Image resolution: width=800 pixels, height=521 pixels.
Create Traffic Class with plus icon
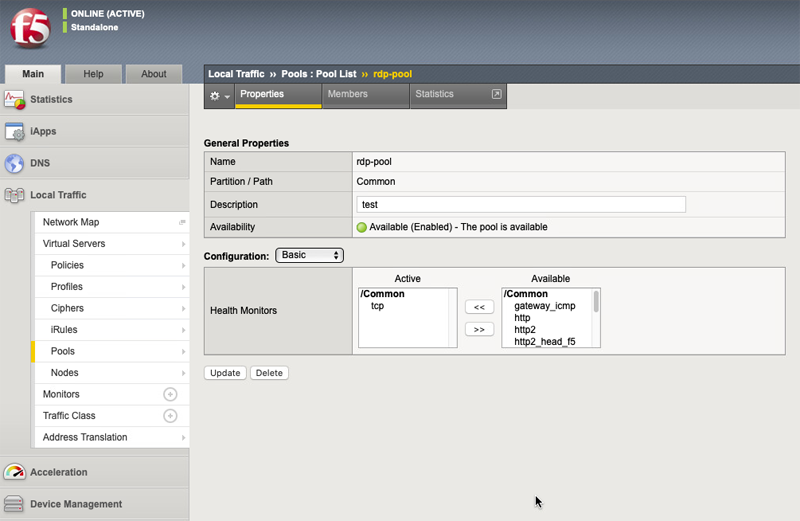170,416
